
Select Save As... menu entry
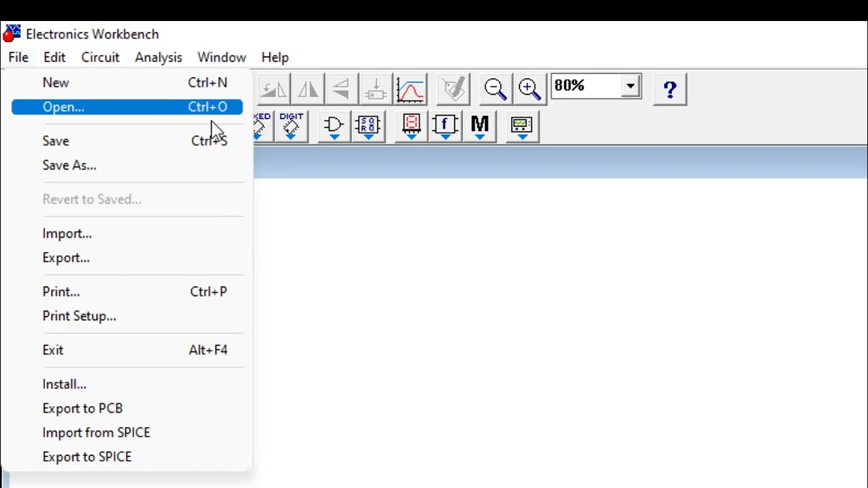tap(127, 165)
